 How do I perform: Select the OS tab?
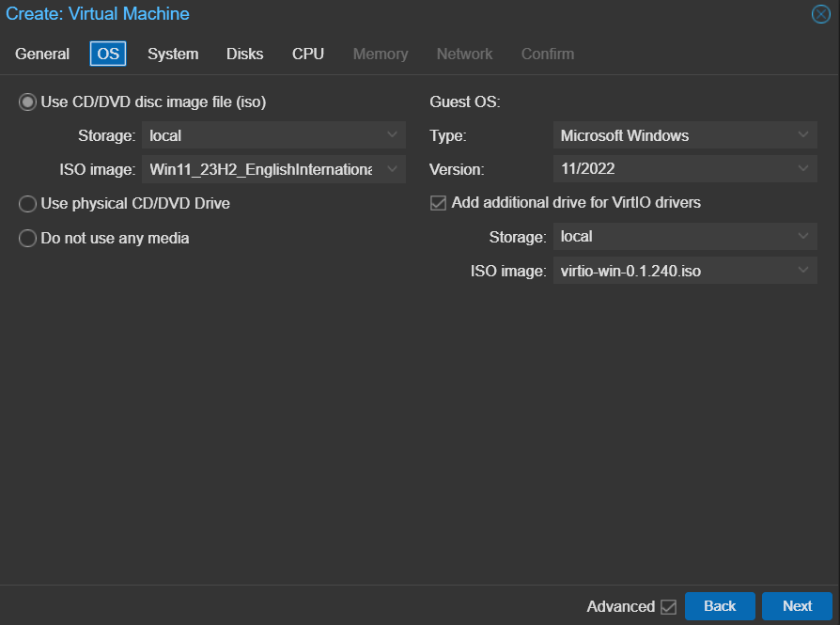(108, 54)
